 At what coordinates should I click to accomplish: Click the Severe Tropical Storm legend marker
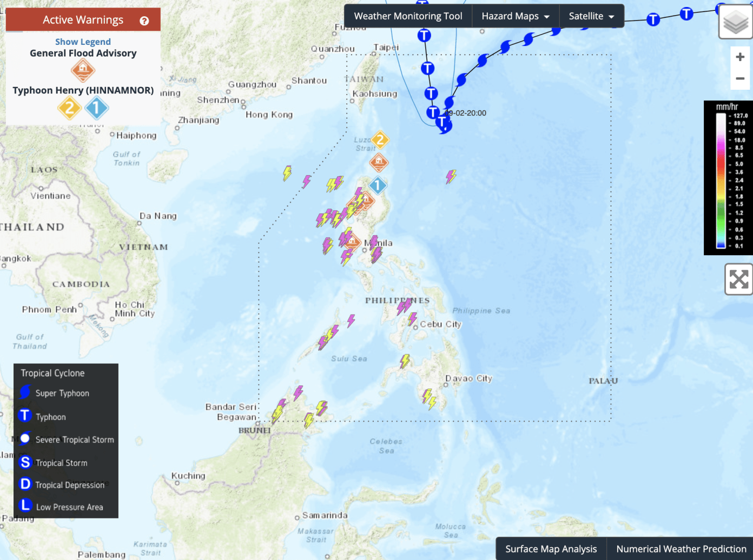(25, 439)
